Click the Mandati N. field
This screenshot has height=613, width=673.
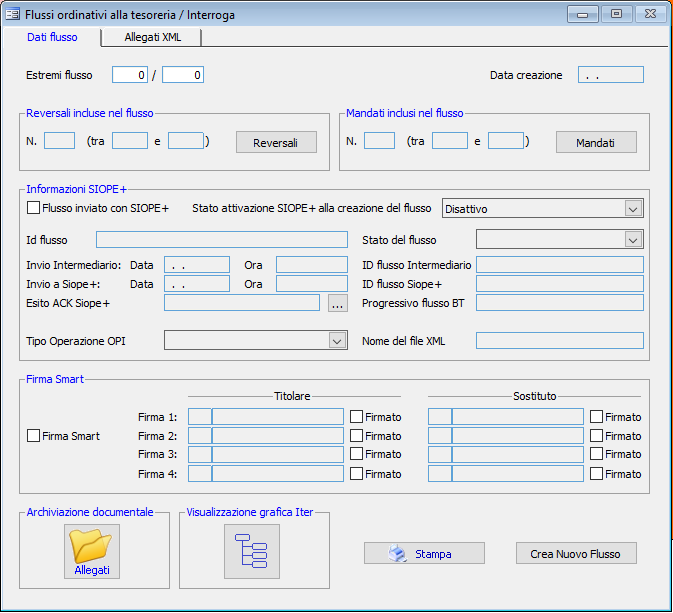coord(379,141)
